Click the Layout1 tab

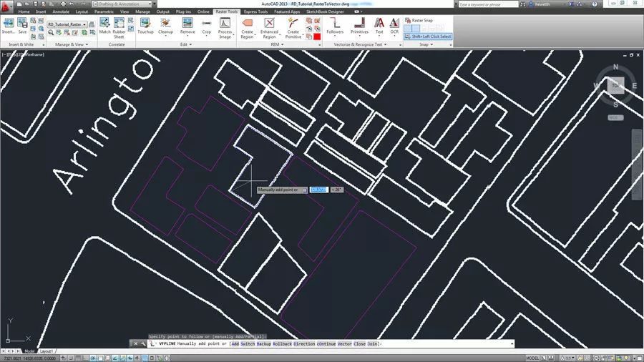(x=47, y=351)
